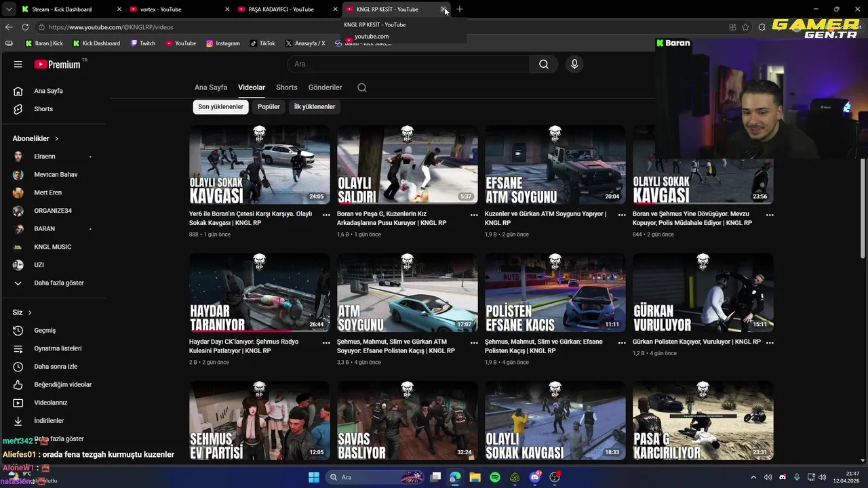Open three-dot menu for Gürkan Polisten Kaçıyor video
This screenshot has height=488, width=868.
[770, 343]
